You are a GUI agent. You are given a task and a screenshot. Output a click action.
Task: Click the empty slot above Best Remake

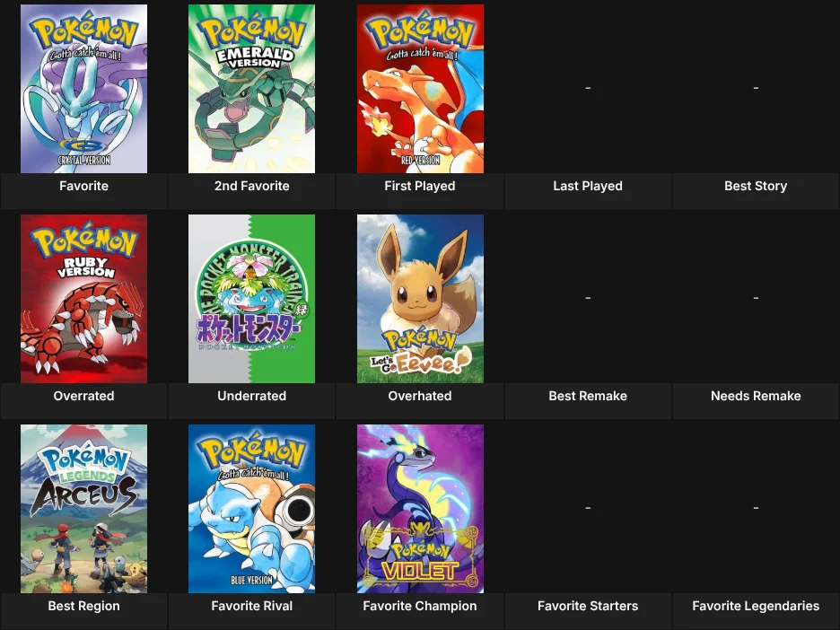[588, 298]
